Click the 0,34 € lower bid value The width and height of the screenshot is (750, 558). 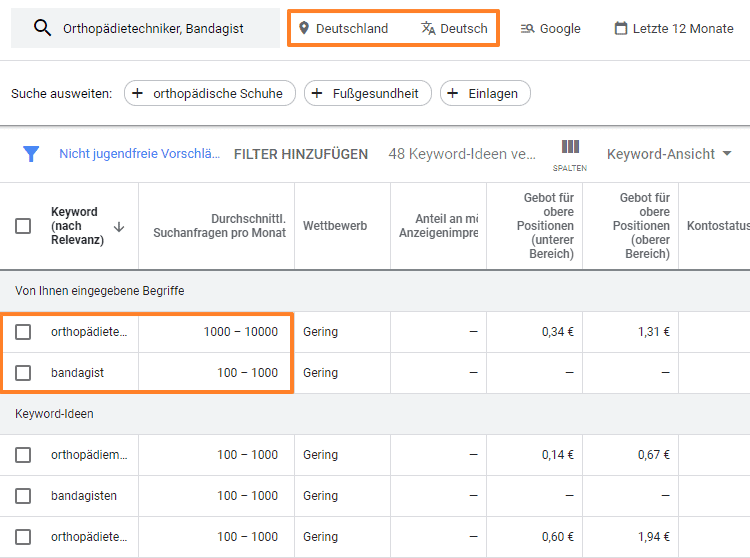(x=558, y=332)
